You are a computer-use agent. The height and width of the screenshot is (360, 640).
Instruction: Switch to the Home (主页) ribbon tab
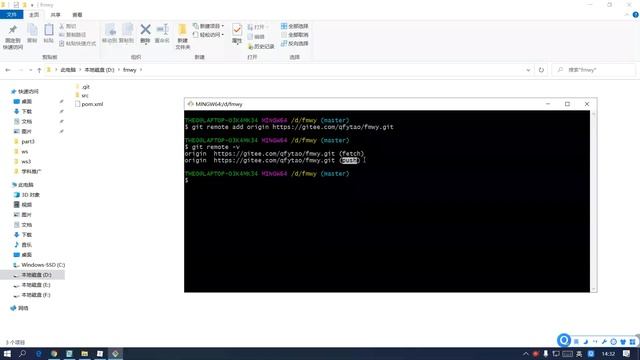34,15
